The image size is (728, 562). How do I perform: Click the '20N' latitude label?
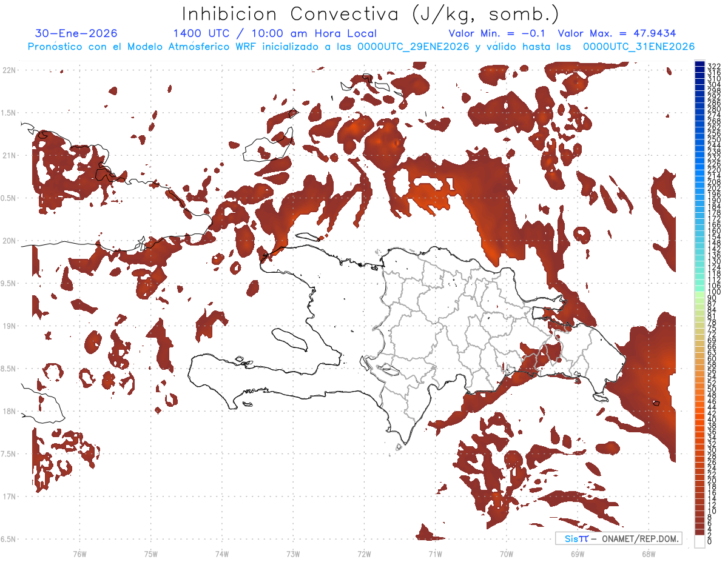click(x=8, y=241)
